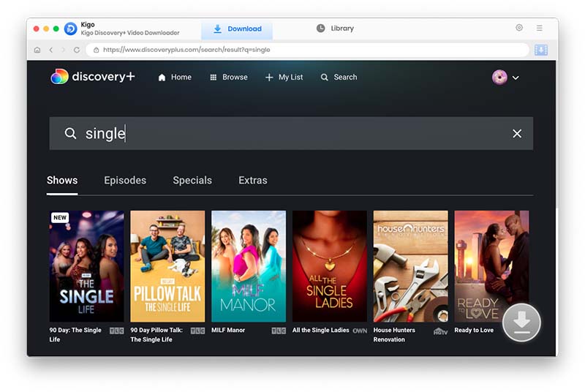Open settings gear icon
This screenshot has width=585, height=392.
[x=519, y=28]
